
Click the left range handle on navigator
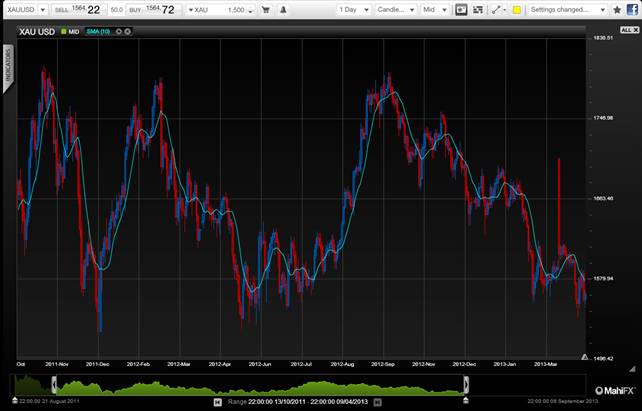14,385
